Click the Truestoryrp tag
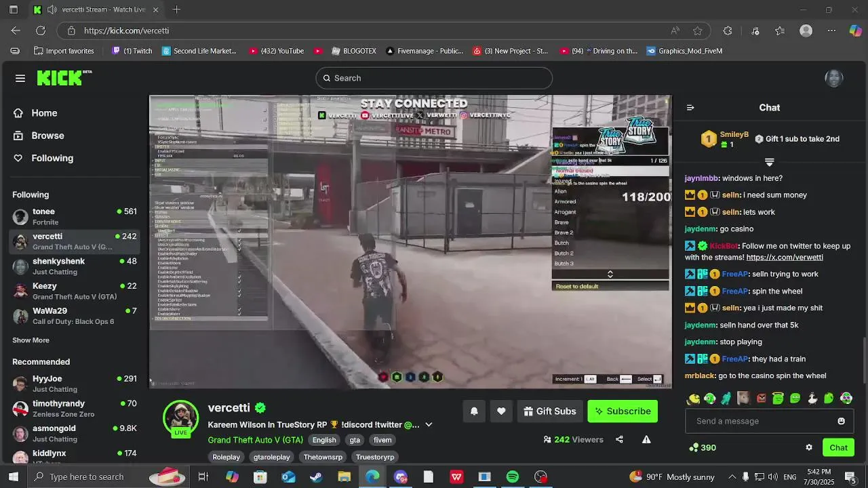 tap(375, 457)
